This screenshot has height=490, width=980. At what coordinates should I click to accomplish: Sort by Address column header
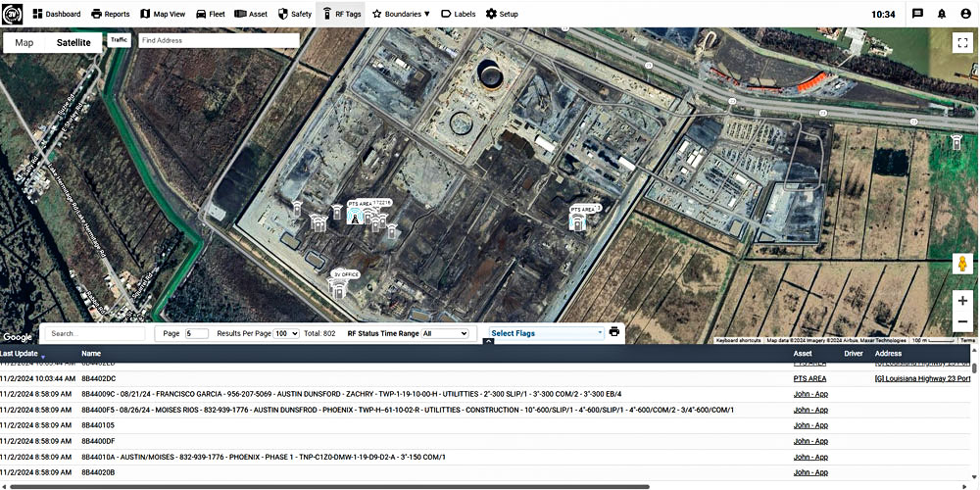point(888,354)
